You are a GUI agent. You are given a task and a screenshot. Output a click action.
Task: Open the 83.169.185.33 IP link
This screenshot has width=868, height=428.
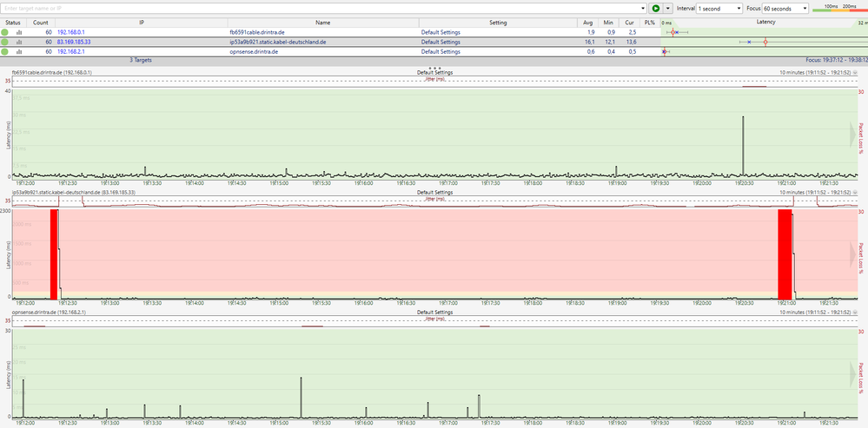coord(74,42)
